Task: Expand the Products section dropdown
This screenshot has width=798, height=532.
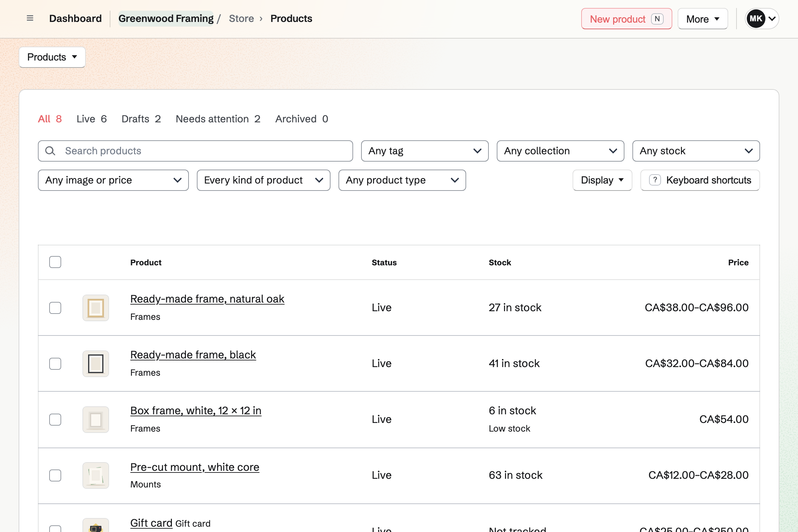Action: point(52,57)
